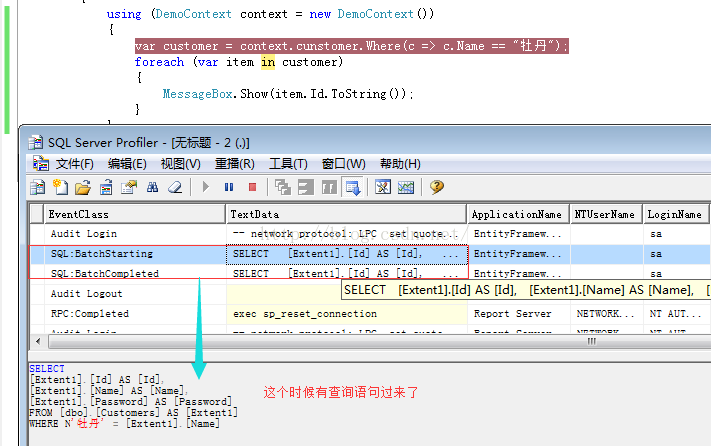
Task: Click the MessageBox.Show code line
Action: click(288, 94)
